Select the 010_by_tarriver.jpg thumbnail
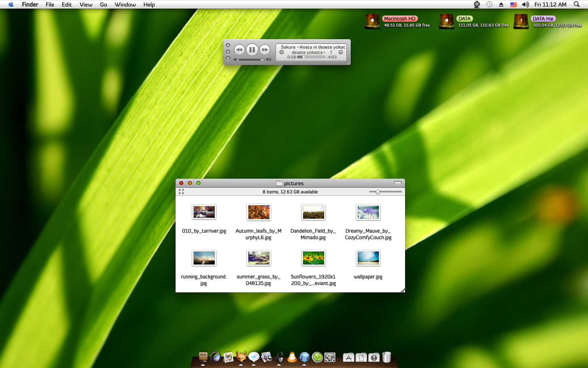 click(x=204, y=212)
